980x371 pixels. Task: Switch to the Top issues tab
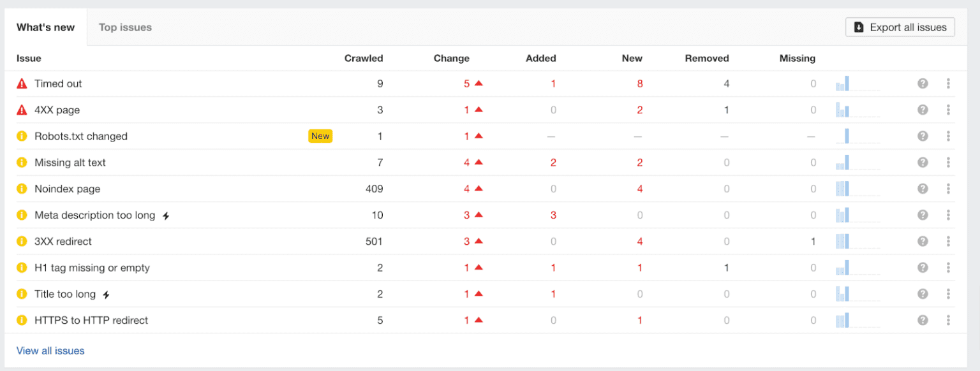coord(125,27)
